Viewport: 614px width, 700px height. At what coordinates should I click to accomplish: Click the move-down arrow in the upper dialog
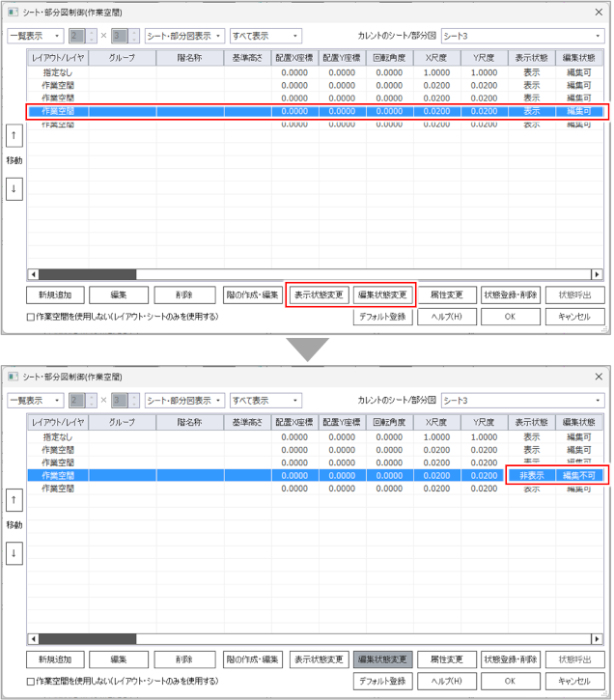point(14,189)
